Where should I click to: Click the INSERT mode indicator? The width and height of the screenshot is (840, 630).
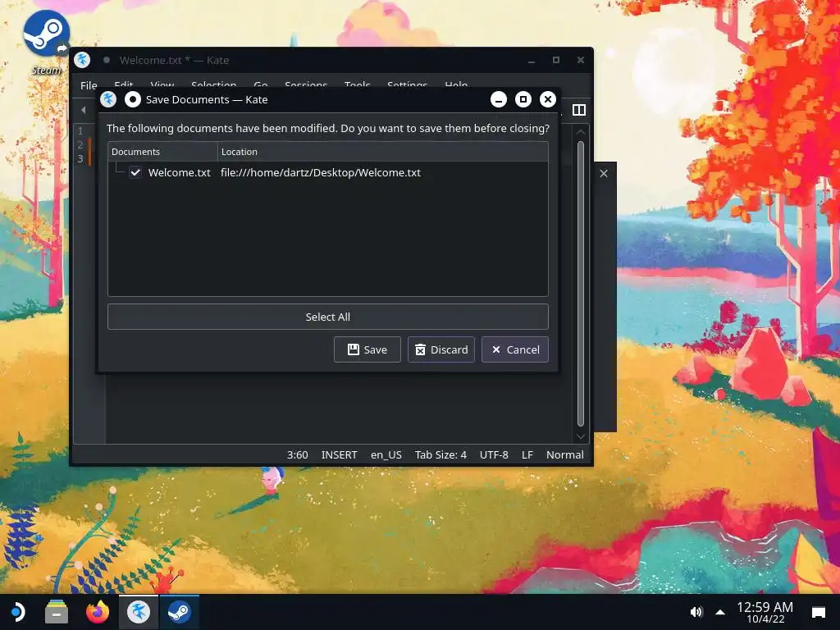(339, 454)
